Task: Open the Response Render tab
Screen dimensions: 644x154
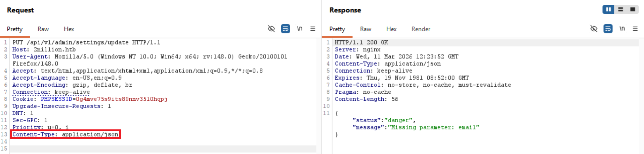Action: pyautogui.click(x=421, y=29)
